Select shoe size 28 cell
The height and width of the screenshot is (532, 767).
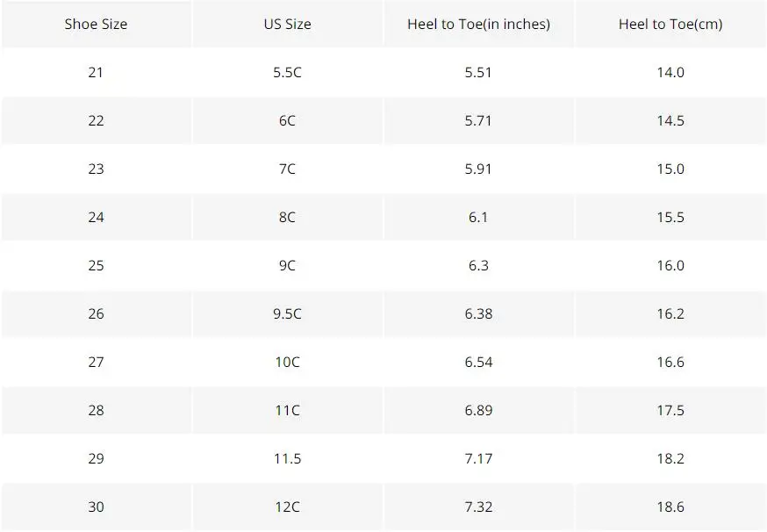[x=96, y=410]
